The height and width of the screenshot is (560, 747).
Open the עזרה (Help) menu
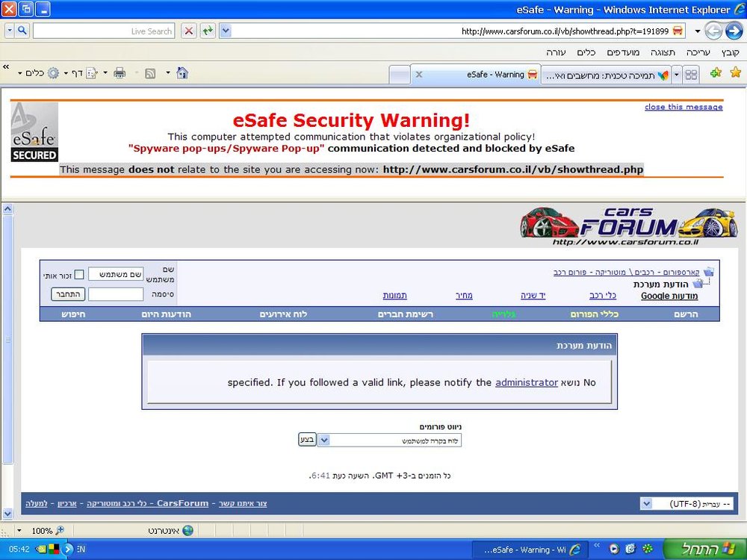point(556,52)
